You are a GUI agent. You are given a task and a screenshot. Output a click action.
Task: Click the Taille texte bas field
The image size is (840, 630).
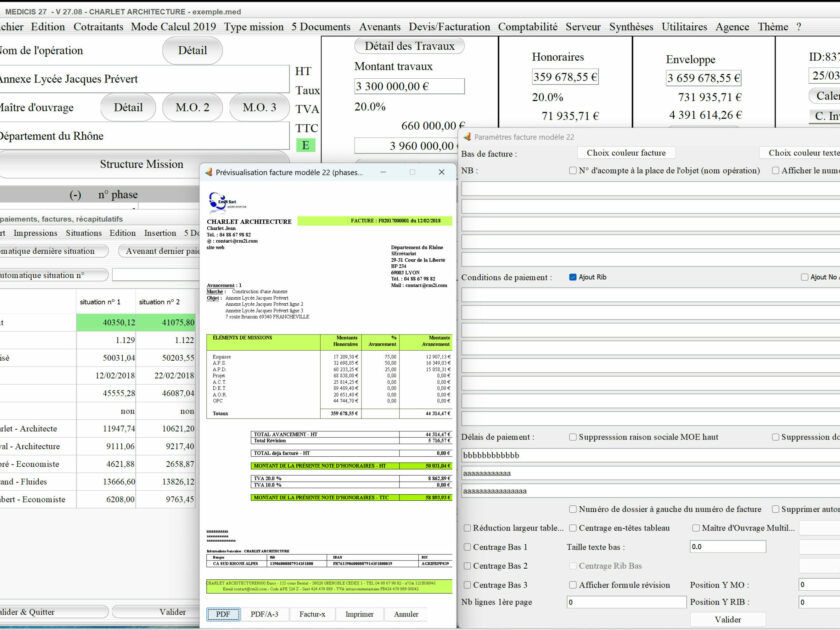728,547
